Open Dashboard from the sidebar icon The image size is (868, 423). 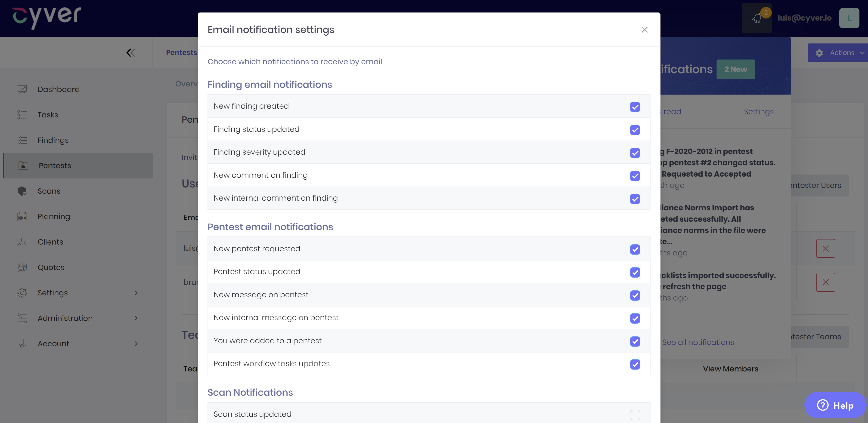click(22, 89)
